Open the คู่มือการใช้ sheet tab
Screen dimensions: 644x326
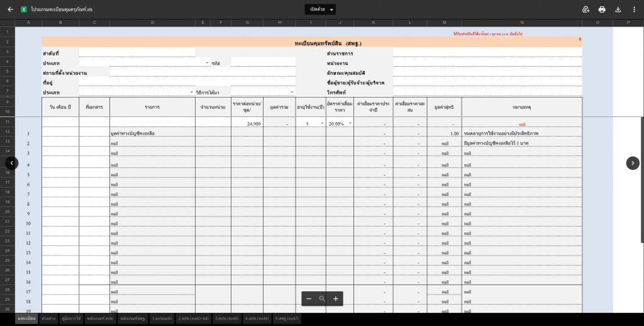(x=71, y=318)
